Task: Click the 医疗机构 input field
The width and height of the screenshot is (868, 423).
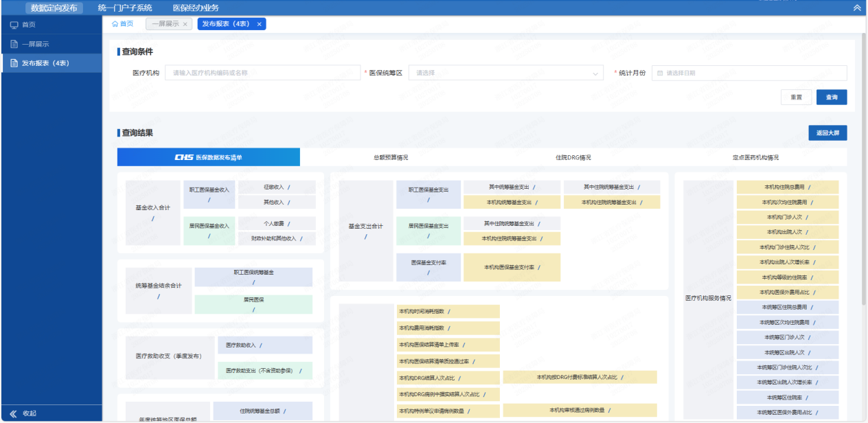Action: (x=262, y=73)
